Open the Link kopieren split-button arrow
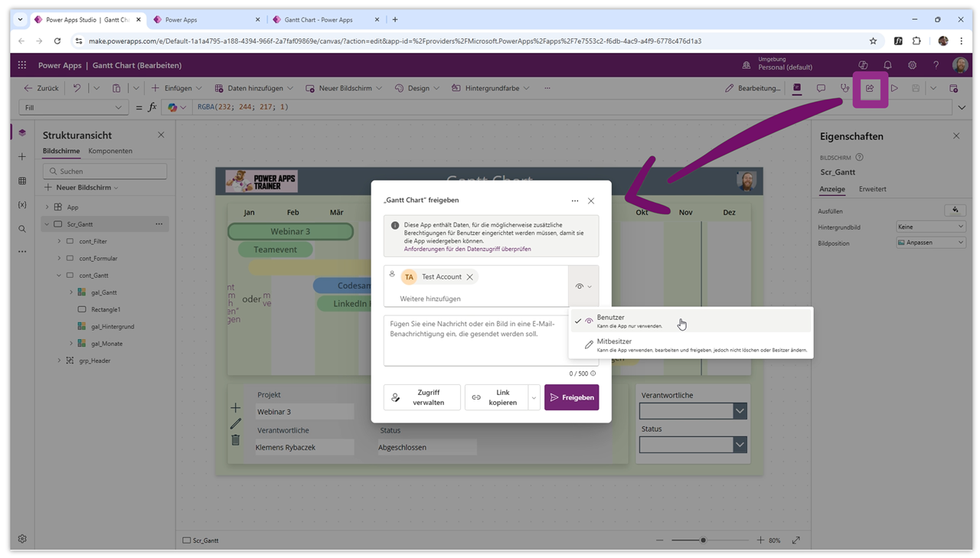This screenshot has width=980, height=558. (x=534, y=397)
